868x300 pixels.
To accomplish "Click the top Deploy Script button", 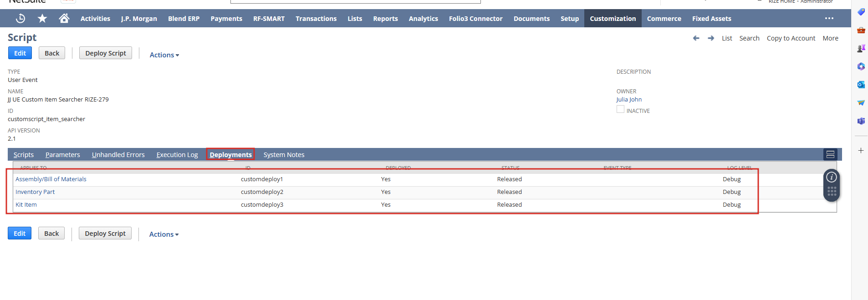I will (x=106, y=53).
